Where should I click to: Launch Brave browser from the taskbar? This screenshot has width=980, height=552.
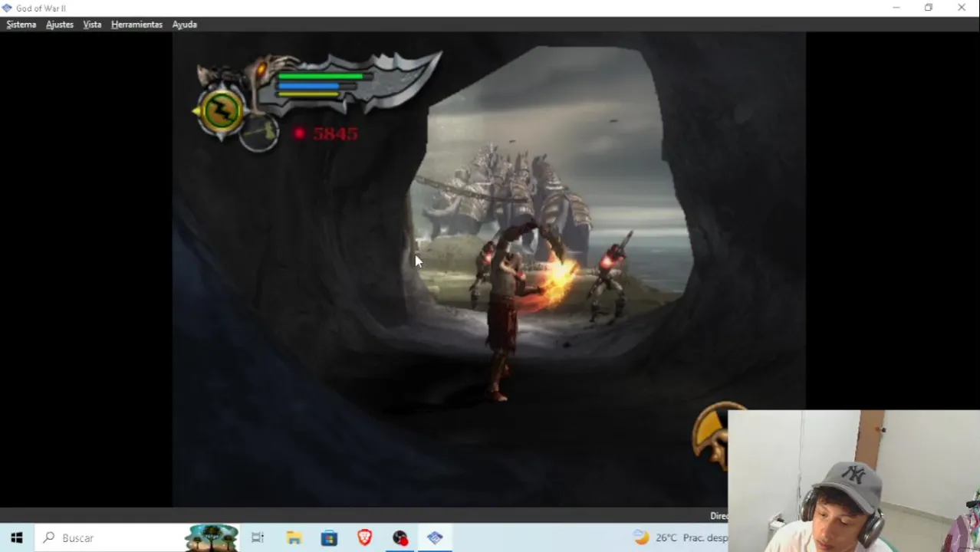[364, 538]
